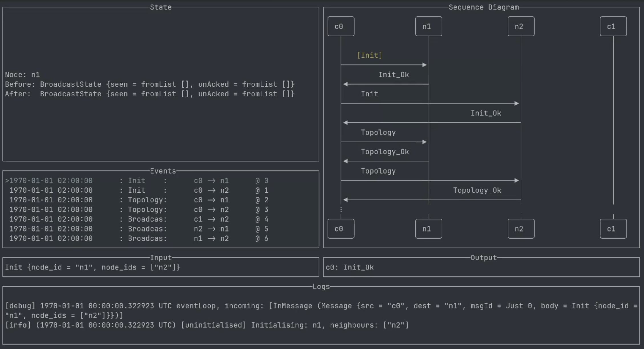This screenshot has width=644, height=349.
Task: Select the Init c0 to n2 event row
Action: point(137,190)
